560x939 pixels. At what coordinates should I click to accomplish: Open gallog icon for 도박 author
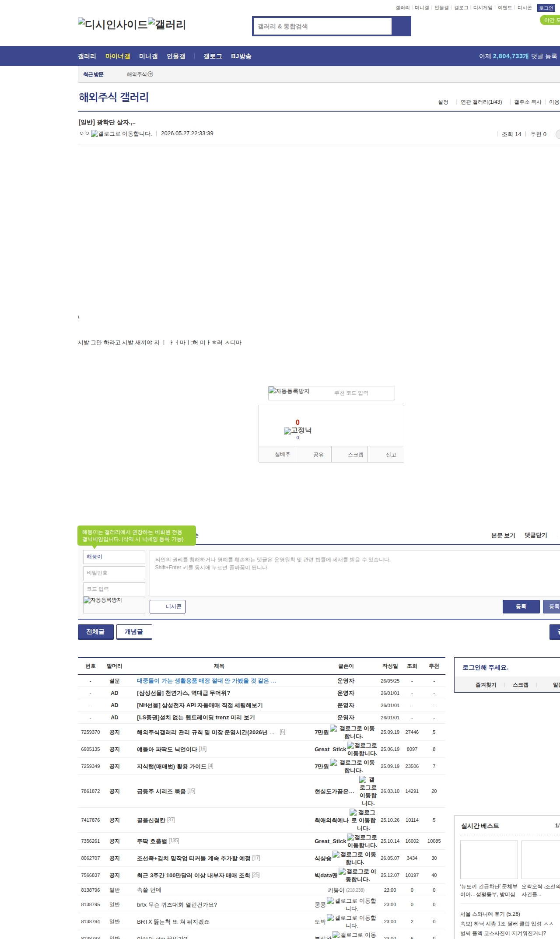pos(352,921)
